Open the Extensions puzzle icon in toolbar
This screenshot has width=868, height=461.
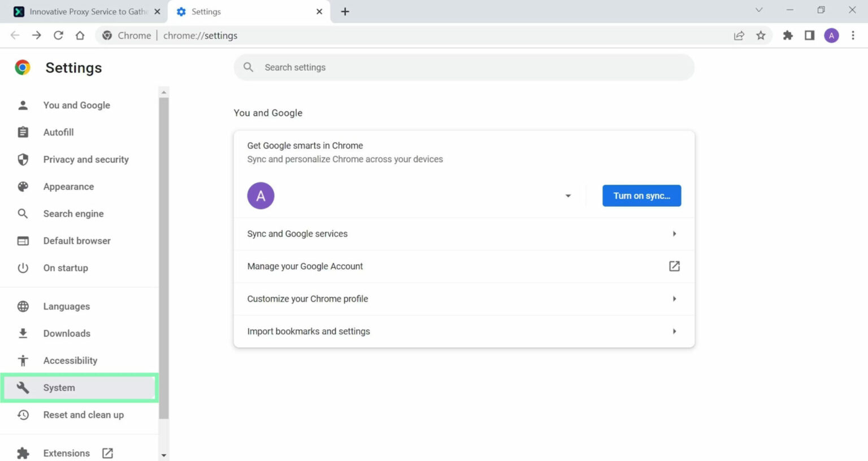click(788, 35)
